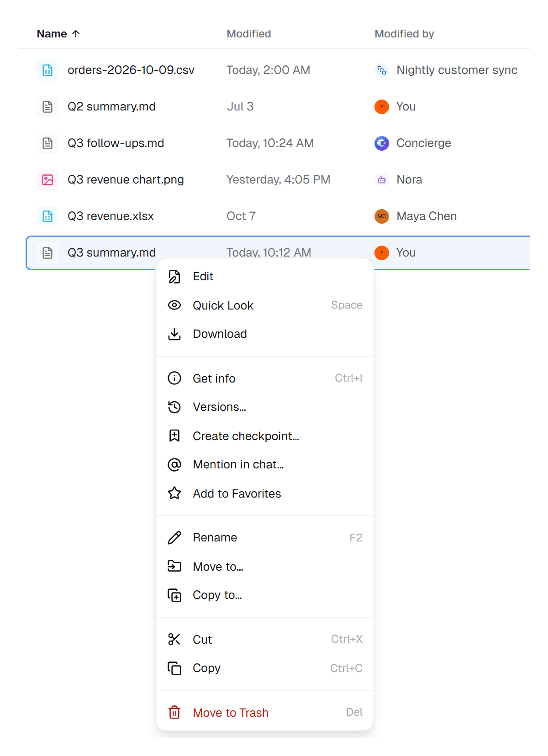This screenshot has width=548, height=756.
Task: Click the Nora bot avatar icon
Action: pos(382,180)
